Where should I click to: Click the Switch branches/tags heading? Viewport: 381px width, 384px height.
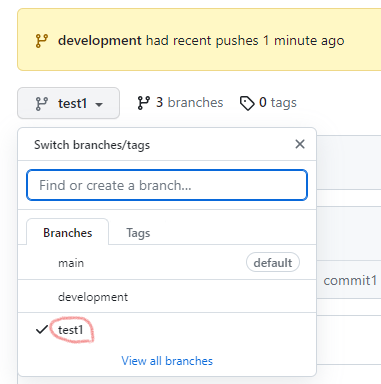tap(92, 145)
